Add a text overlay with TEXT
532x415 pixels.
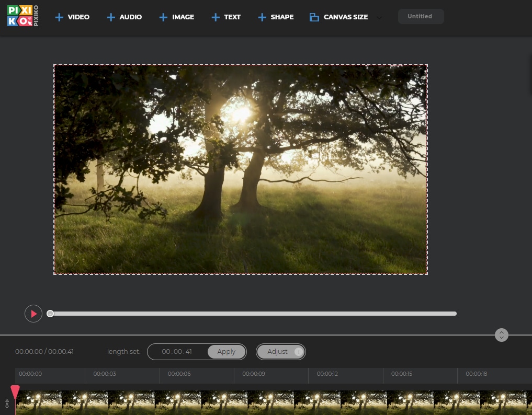click(x=226, y=17)
